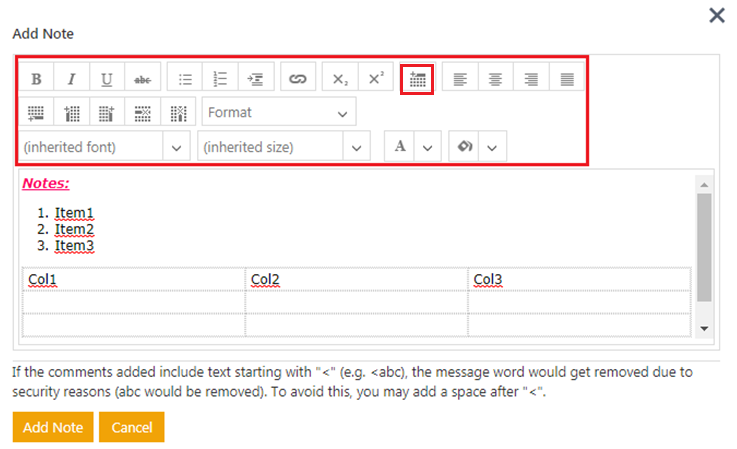Justify the text alignment

click(x=567, y=78)
